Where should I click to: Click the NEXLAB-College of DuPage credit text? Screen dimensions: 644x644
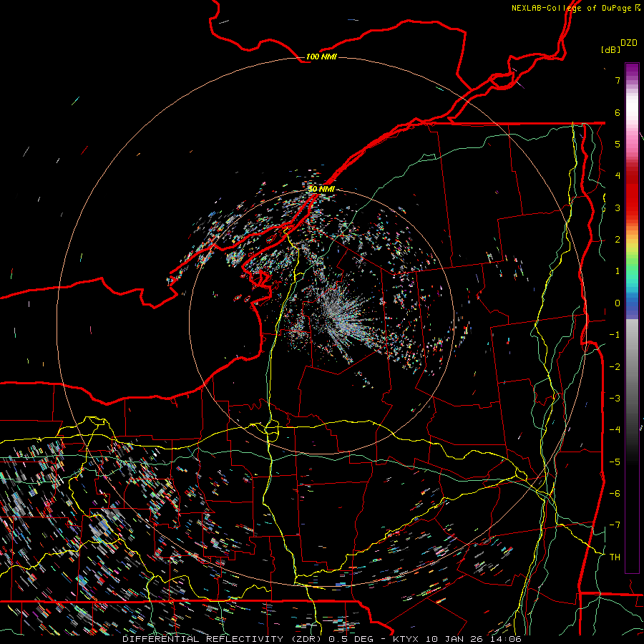572,8
